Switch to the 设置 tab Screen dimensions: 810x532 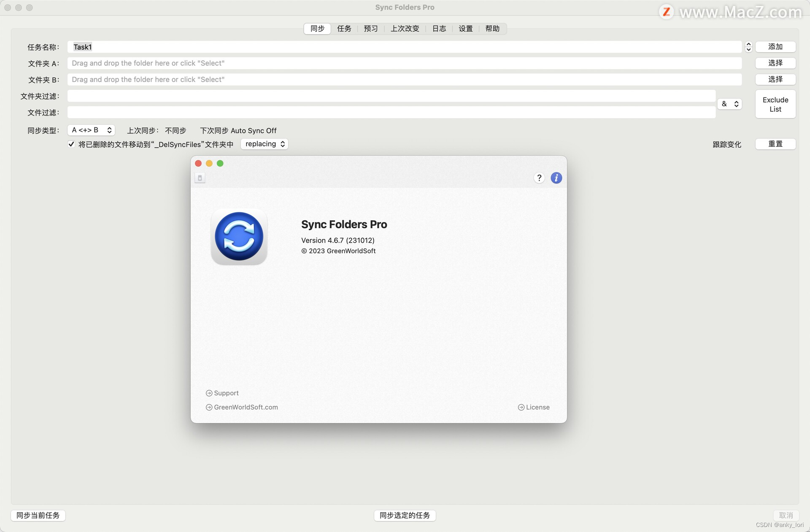point(466,29)
